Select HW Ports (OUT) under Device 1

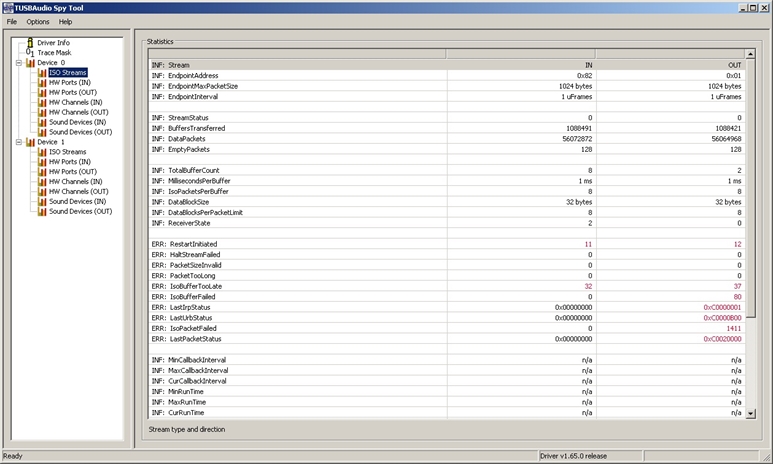click(73, 172)
